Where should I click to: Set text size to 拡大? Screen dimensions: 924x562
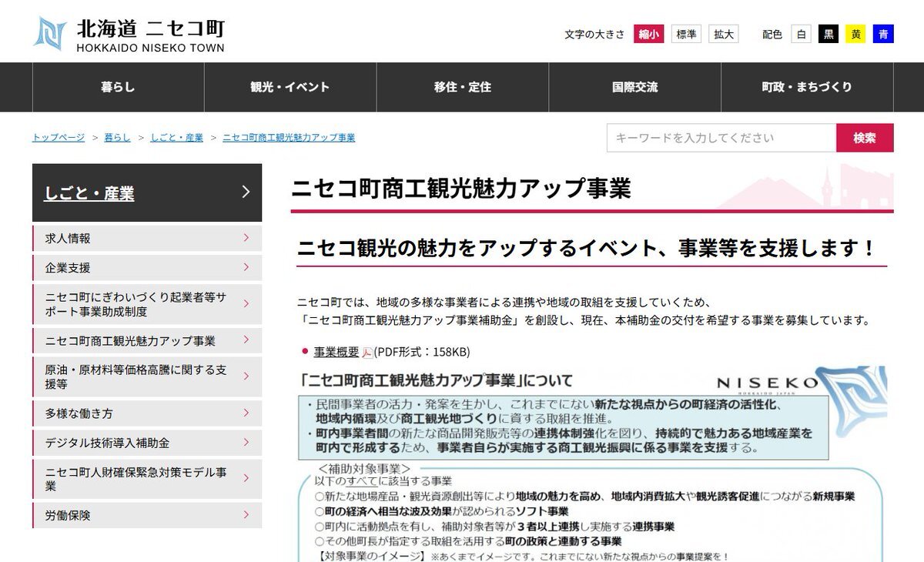(x=724, y=34)
